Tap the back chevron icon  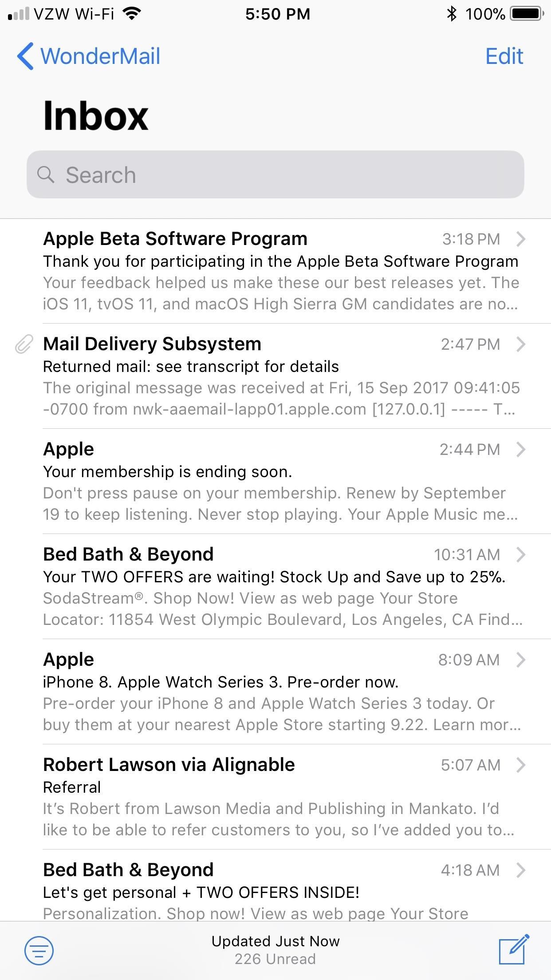tap(25, 56)
